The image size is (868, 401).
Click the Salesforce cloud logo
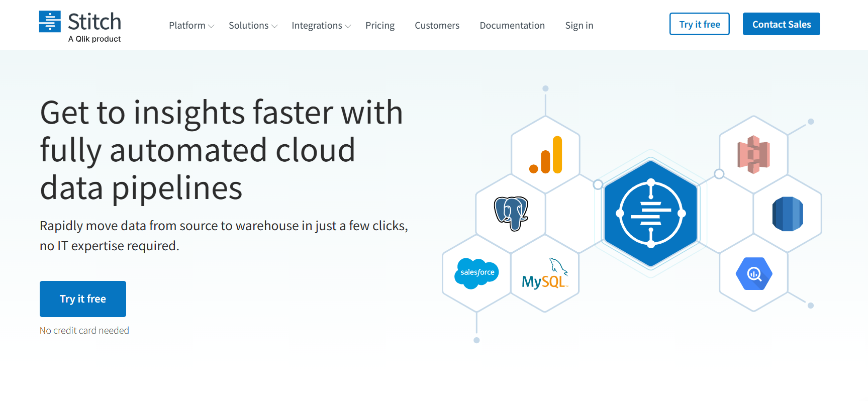(476, 273)
